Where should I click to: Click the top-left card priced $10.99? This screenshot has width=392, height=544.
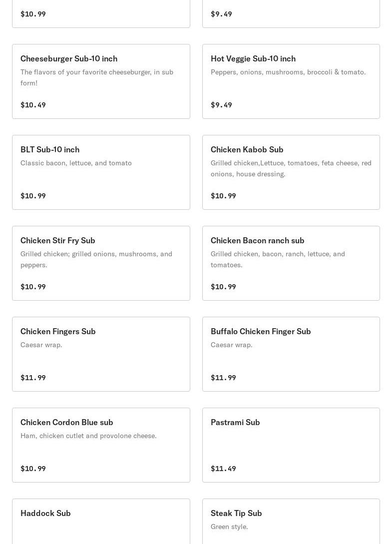[x=101, y=14]
